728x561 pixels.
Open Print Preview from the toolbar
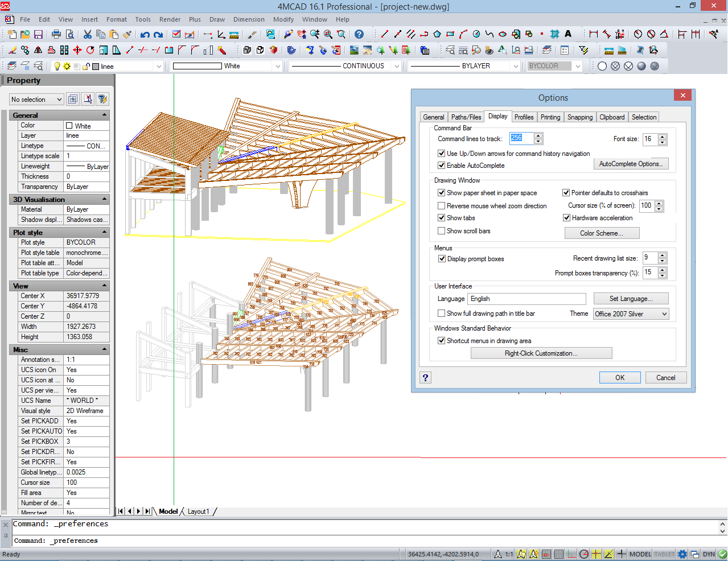pyautogui.click(x=69, y=35)
